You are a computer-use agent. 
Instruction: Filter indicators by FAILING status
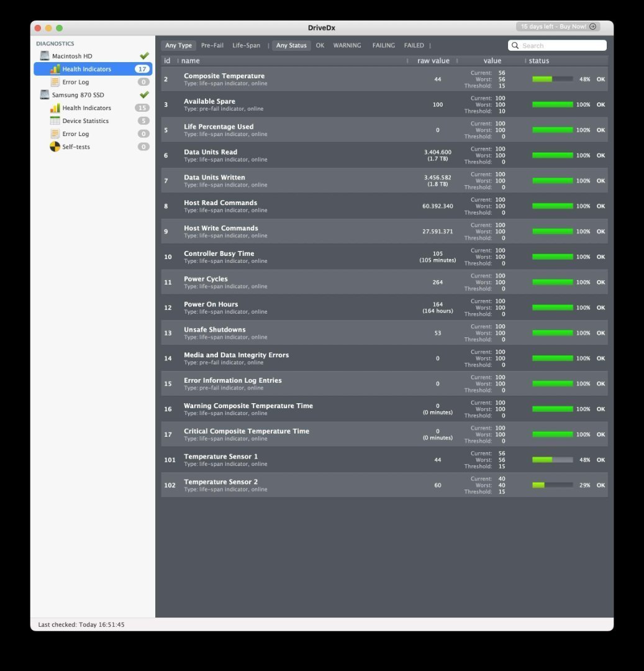click(x=384, y=45)
